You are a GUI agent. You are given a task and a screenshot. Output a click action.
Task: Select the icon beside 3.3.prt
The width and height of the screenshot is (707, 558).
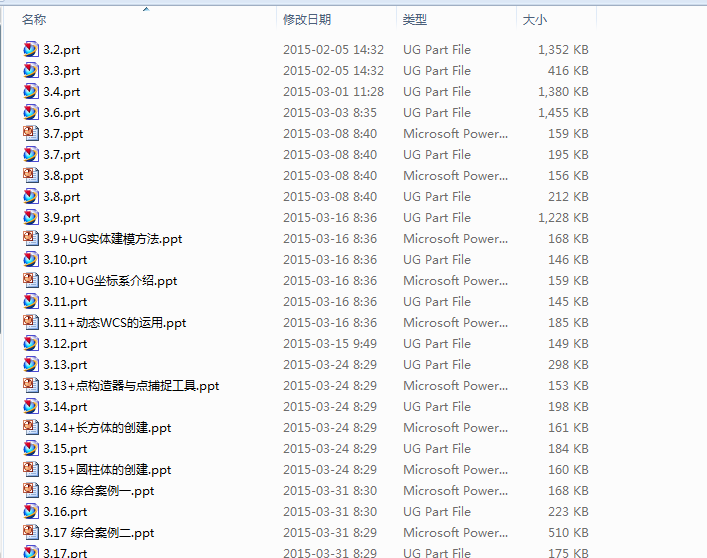click(x=31, y=70)
